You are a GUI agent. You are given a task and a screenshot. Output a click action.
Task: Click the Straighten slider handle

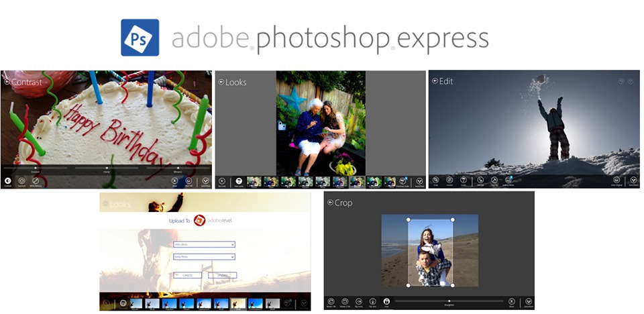(449, 301)
